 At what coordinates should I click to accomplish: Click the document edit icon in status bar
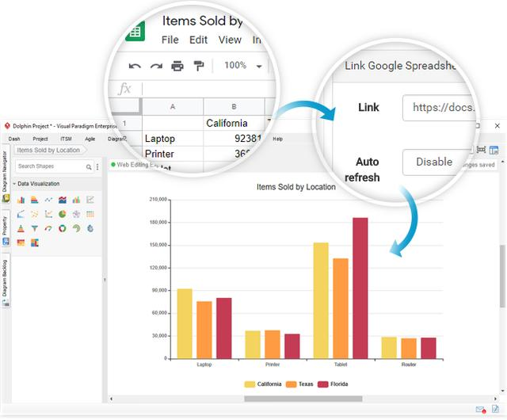[x=495, y=409]
